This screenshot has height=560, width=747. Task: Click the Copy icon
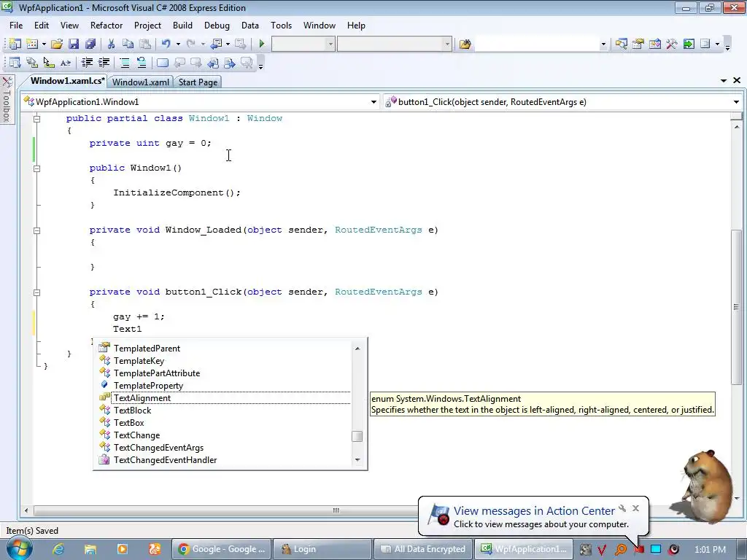click(128, 44)
